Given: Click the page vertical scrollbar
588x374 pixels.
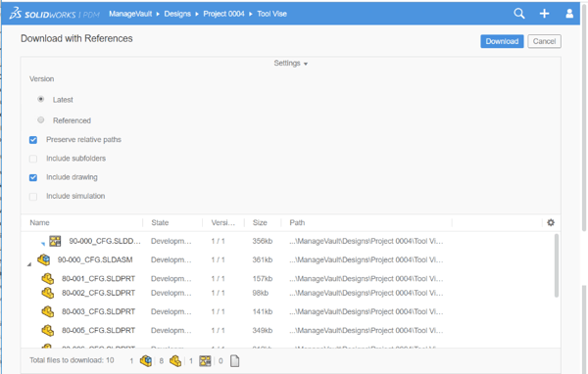Looking at the screenshot, I should [584, 117].
